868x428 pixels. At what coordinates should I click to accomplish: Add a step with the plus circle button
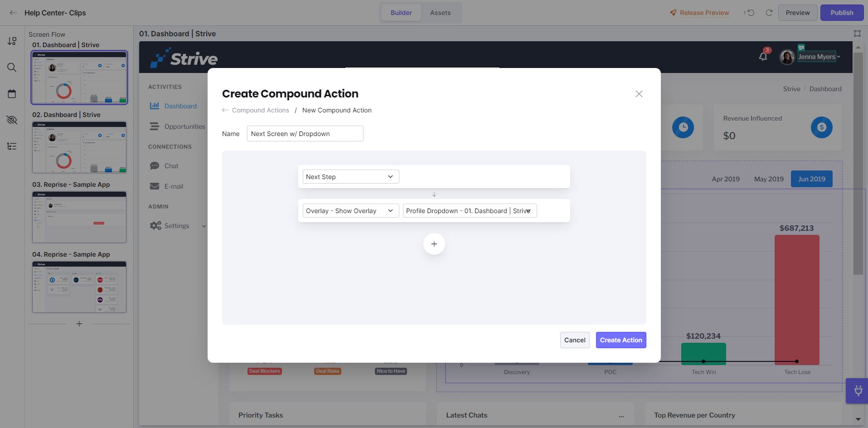tap(434, 244)
